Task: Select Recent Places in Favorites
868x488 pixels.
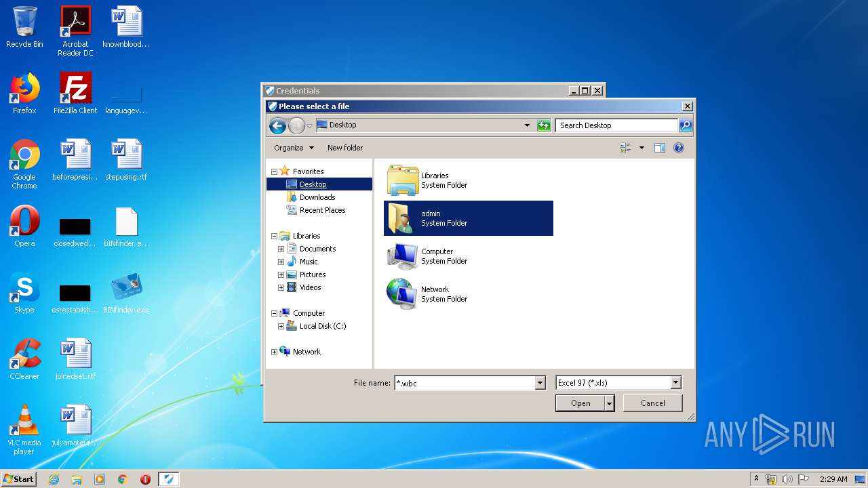Action: pyautogui.click(x=322, y=210)
